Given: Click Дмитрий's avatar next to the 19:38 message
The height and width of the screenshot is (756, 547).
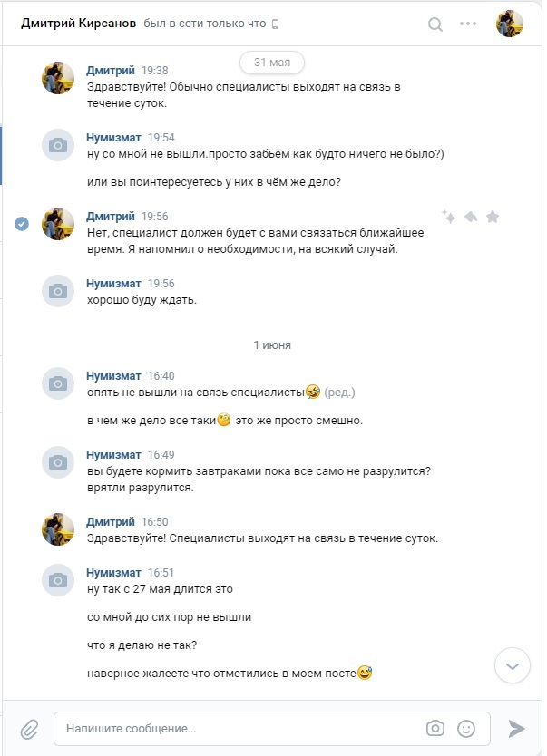Looking at the screenshot, I should pos(58,78).
